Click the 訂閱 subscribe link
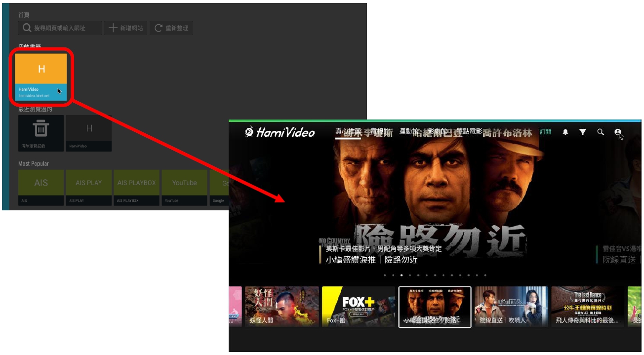Viewport: 644px width, 355px height. pyautogui.click(x=545, y=132)
